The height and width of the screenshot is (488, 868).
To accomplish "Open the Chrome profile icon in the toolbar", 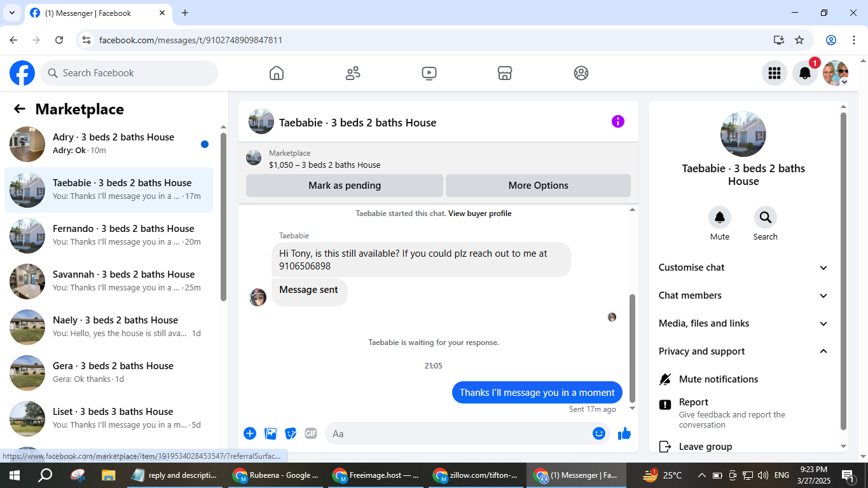I will tap(831, 40).
